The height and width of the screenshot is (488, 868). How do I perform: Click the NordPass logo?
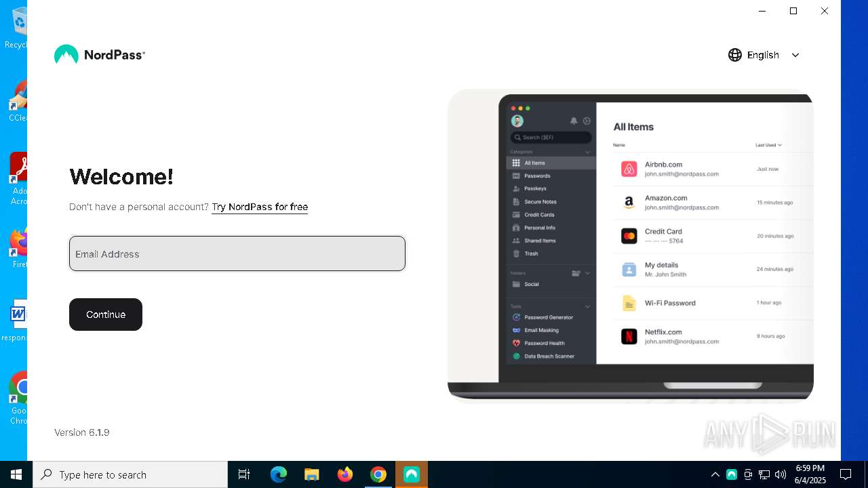point(100,55)
